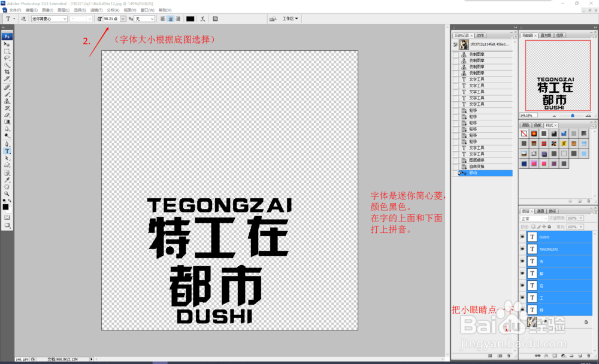Select the Clone Stamp tool
The height and width of the screenshot is (364, 599).
(7, 101)
